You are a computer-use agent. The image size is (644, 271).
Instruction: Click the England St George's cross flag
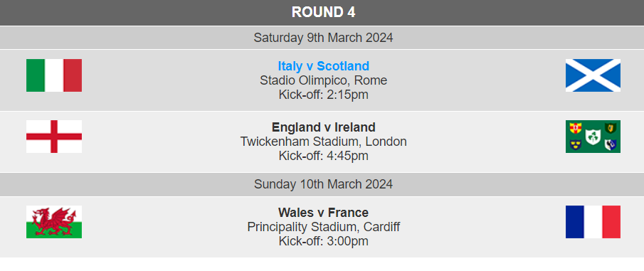point(54,137)
